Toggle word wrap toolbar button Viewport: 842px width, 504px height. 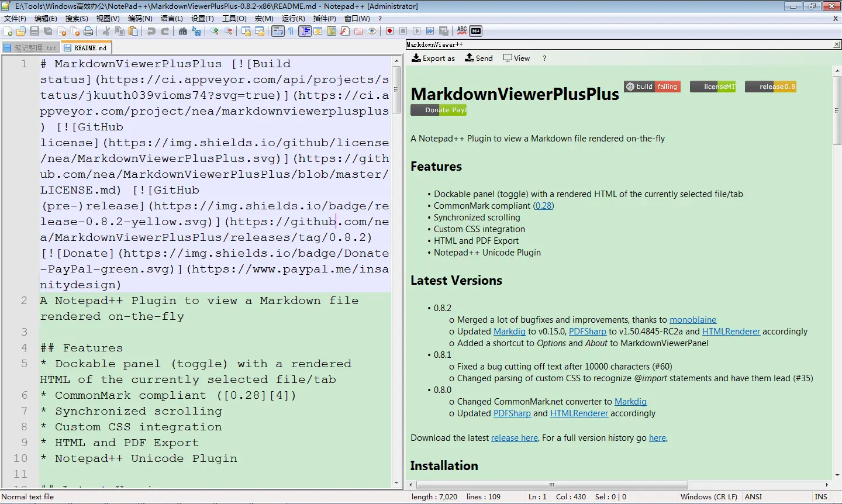point(278,31)
